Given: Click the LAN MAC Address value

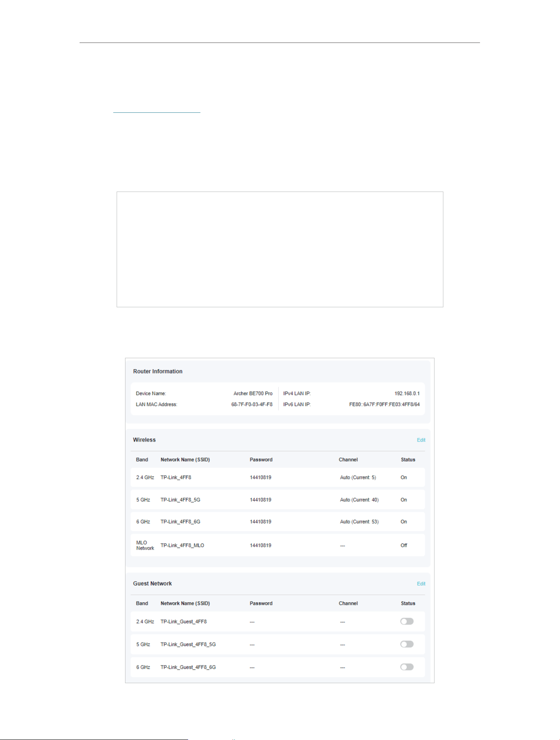Looking at the screenshot, I should (252, 405).
